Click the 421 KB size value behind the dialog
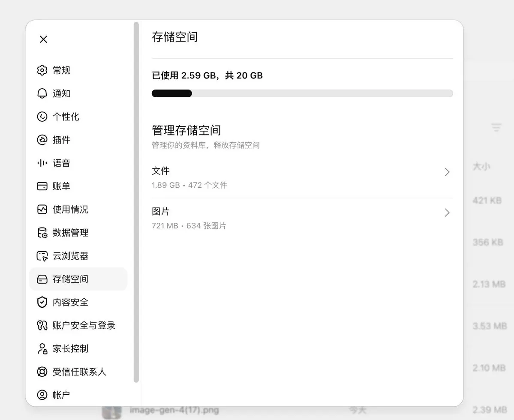 487,201
